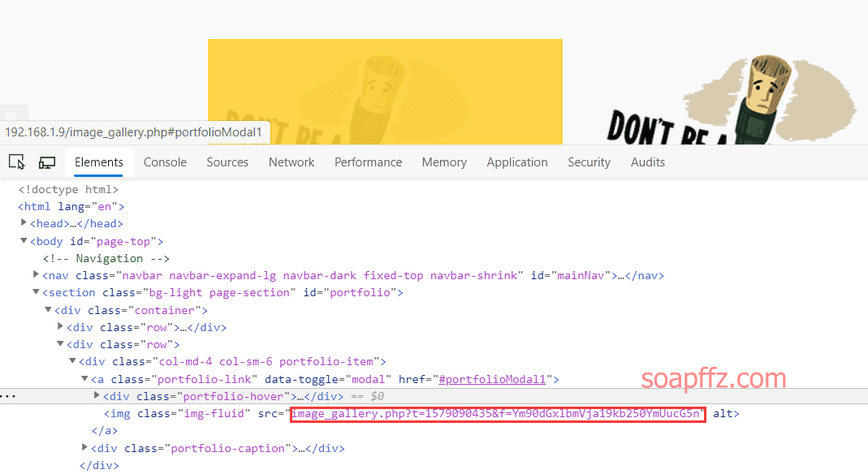Expand the first collapsed div row node
The image size is (868, 474).
[60, 326]
